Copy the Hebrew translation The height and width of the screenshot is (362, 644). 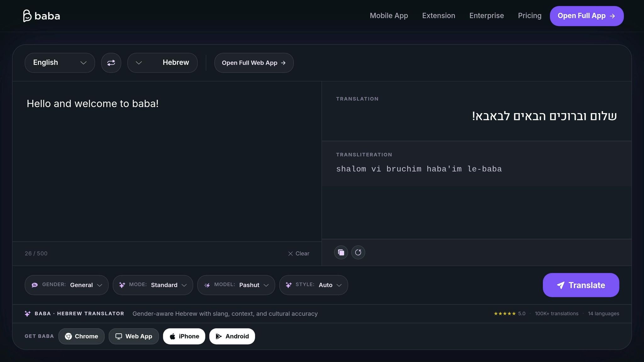coord(341,252)
